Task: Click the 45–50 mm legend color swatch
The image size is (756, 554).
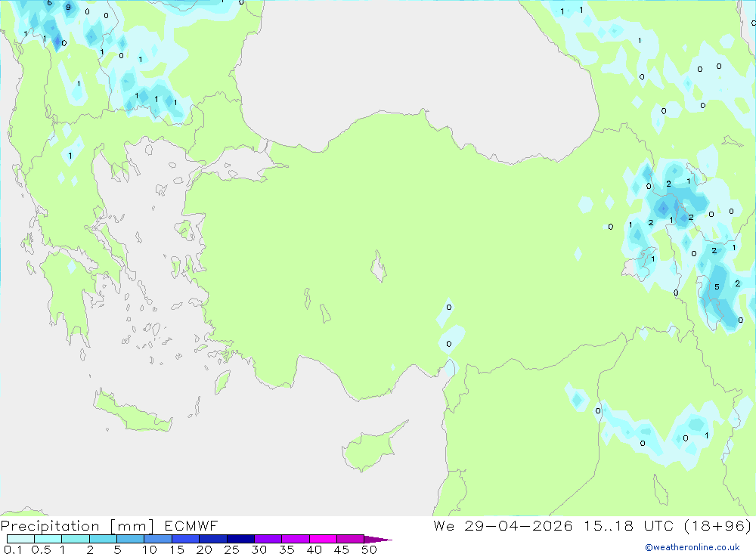Action: [350, 539]
